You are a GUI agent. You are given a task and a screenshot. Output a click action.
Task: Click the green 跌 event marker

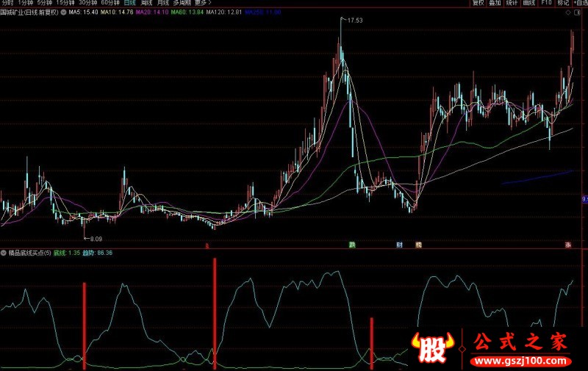click(352, 244)
